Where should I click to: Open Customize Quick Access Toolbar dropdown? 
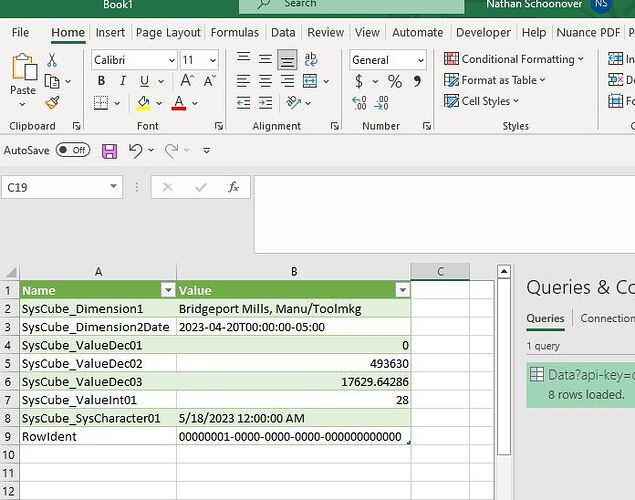tap(207, 151)
